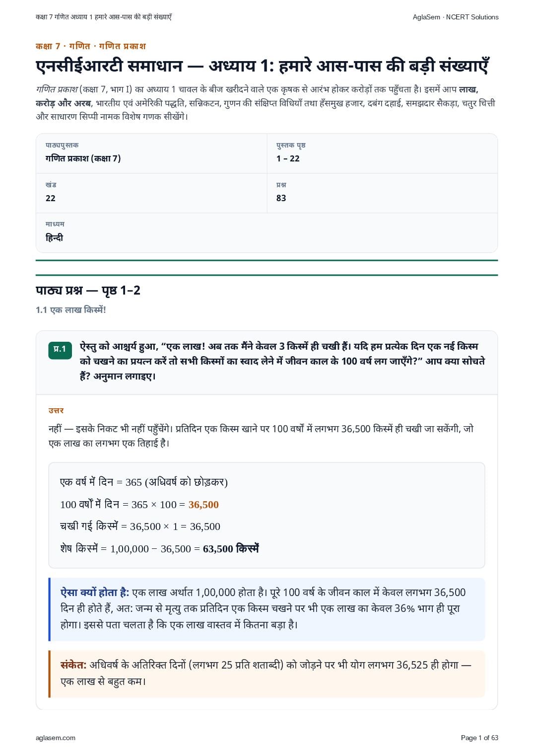Click the Page 1 of 63 indicator
This screenshot has height=756, width=534.
(479, 738)
